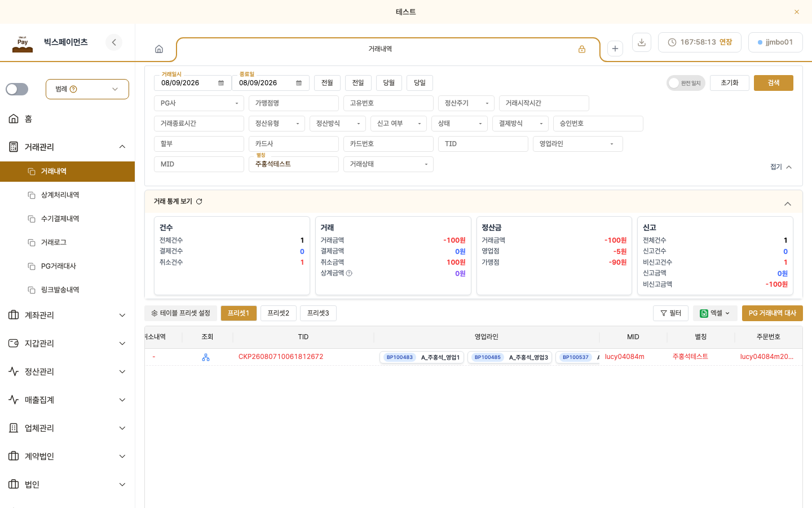Collapse the 거래 통계 보기 panel
The width and height of the screenshot is (812, 508).
tap(788, 204)
